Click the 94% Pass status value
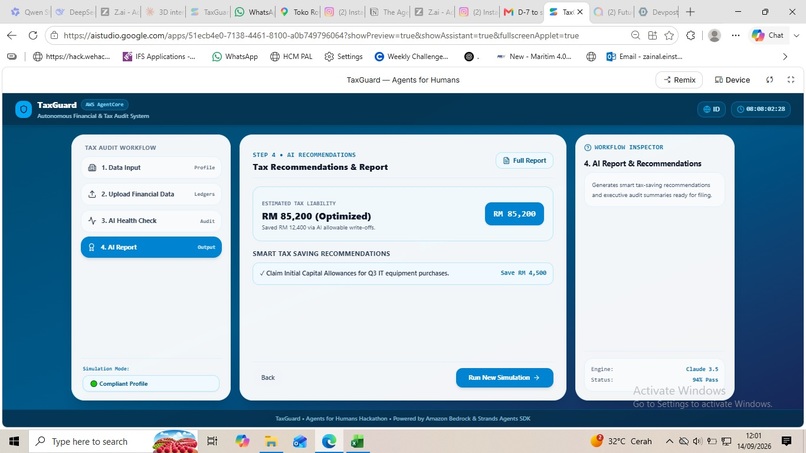Viewport: 806px width, 453px height. (705, 379)
